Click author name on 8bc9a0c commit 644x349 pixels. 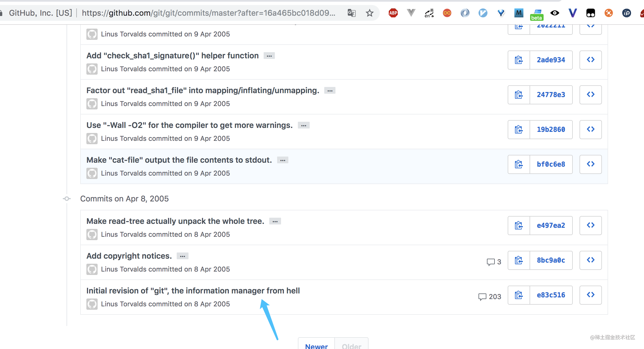click(124, 269)
